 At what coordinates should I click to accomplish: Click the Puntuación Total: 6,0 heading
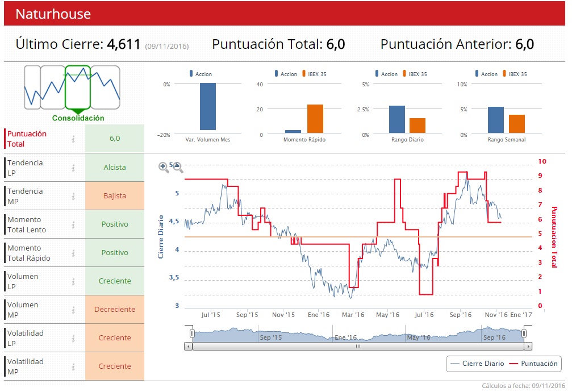coord(278,44)
